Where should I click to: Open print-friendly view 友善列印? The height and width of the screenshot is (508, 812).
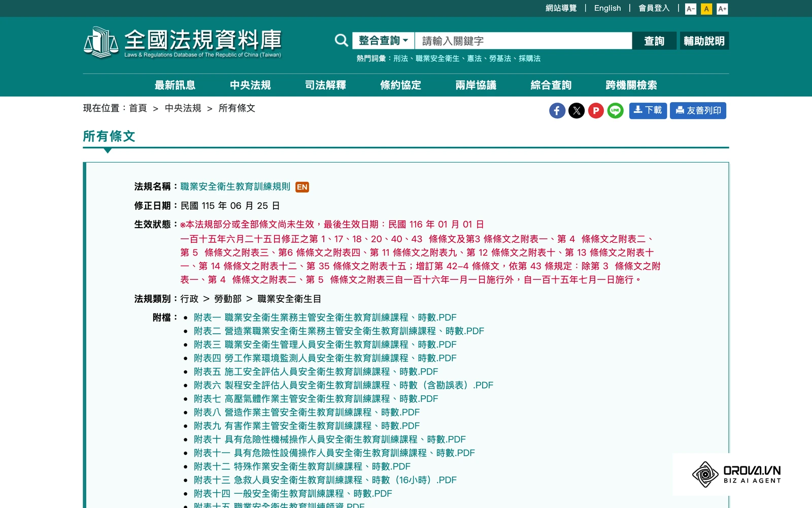coord(698,111)
